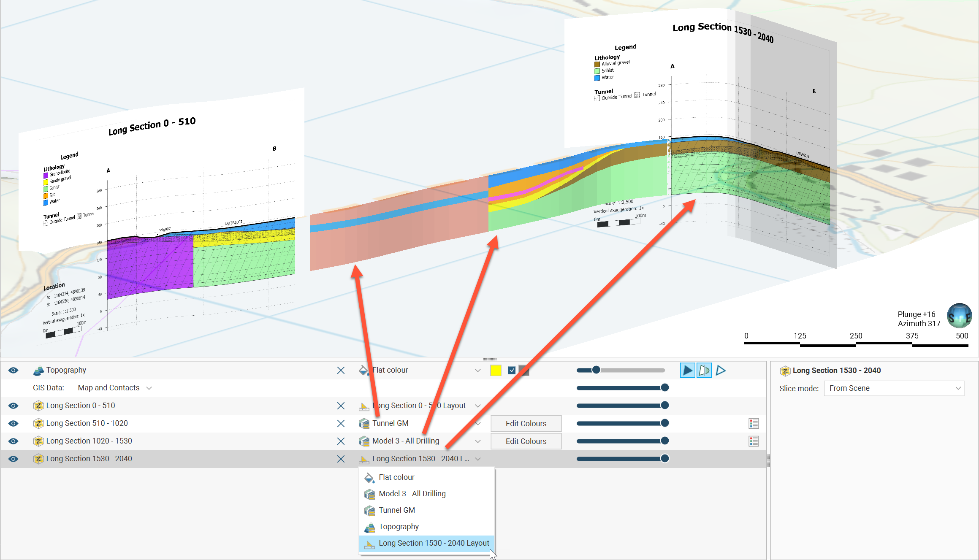Hide the Topography object using eye icon

click(14, 371)
